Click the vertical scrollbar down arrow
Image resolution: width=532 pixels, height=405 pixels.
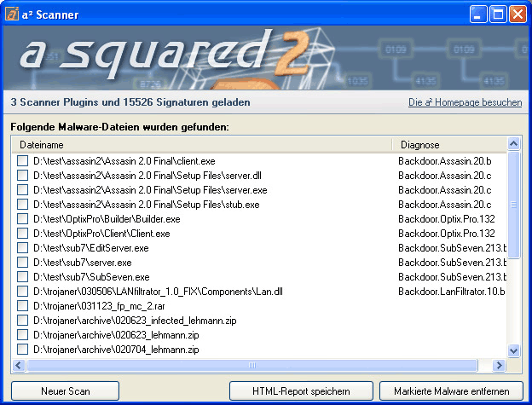point(514,350)
